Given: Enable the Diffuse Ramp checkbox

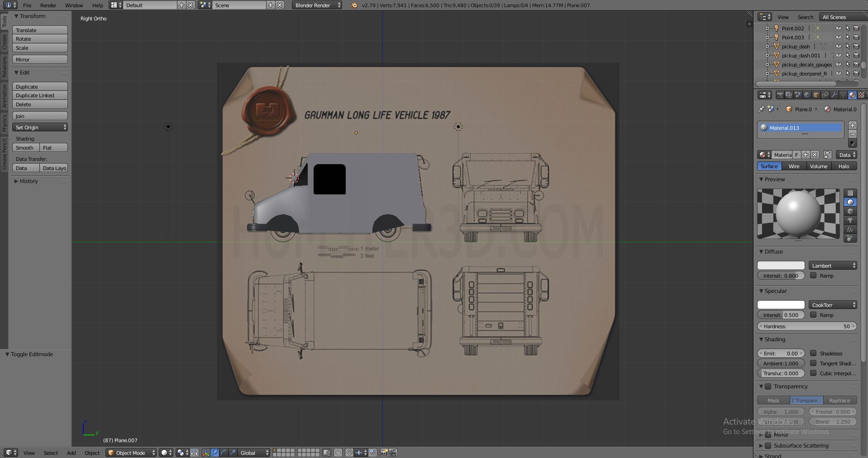Looking at the screenshot, I should click(813, 275).
